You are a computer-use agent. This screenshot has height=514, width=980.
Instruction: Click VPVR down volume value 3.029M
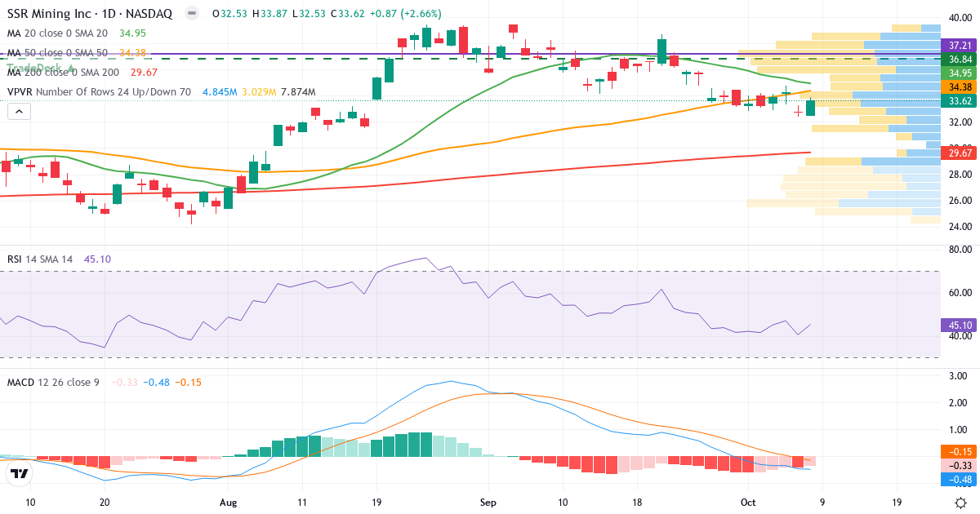pos(259,92)
